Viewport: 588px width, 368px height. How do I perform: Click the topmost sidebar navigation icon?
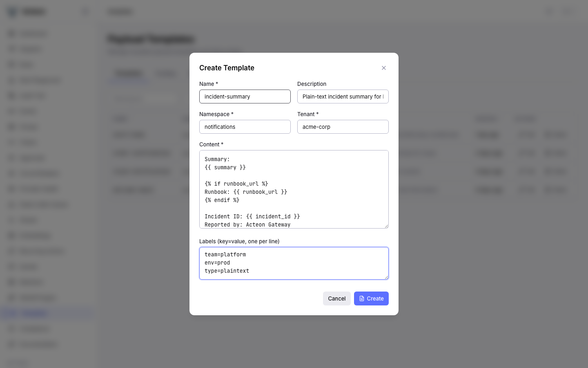click(x=11, y=33)
